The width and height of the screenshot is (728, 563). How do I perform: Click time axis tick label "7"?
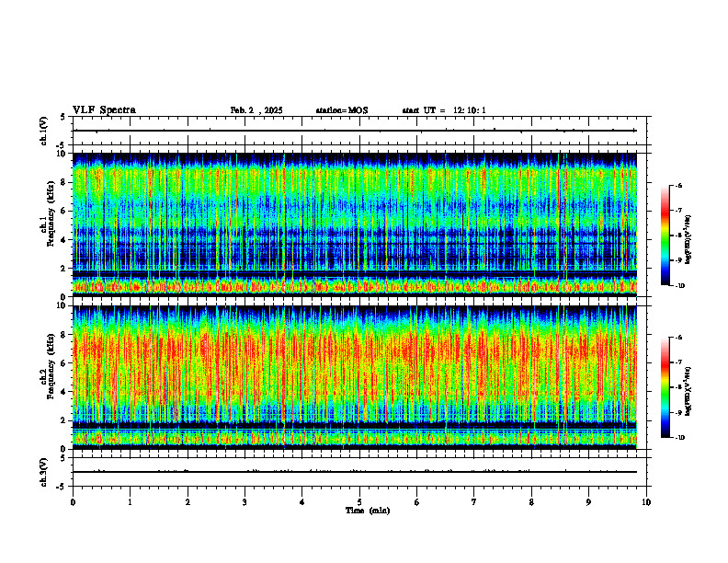click(x=474, y=502)
